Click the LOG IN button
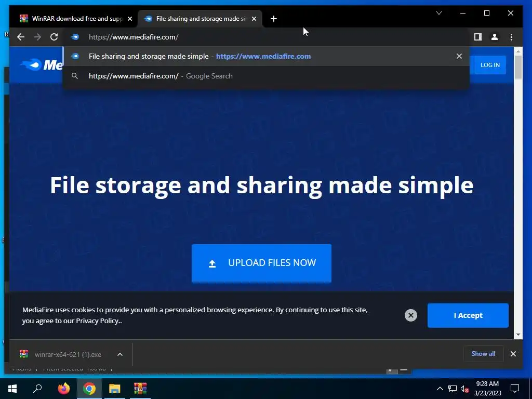Viewport: 532px width, 399px height. pyautogui.click(x=490, y=65)
